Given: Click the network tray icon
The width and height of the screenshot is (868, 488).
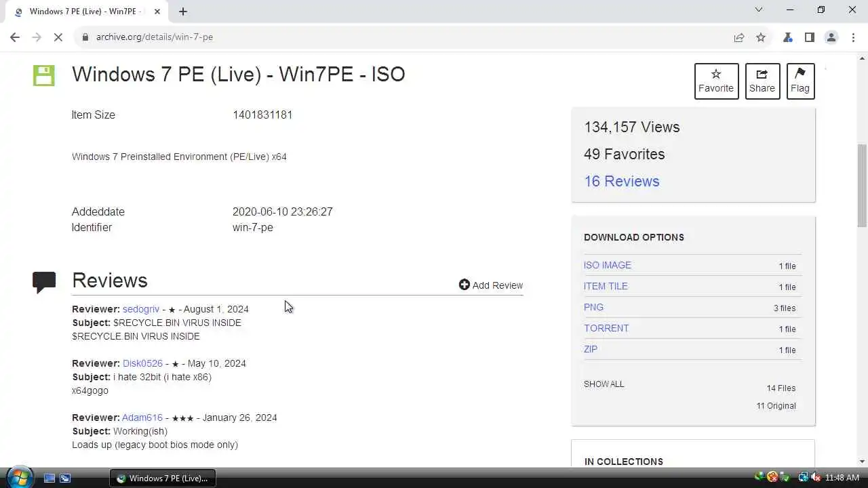Looking at the screenshot, I should (x=804, y=478).
